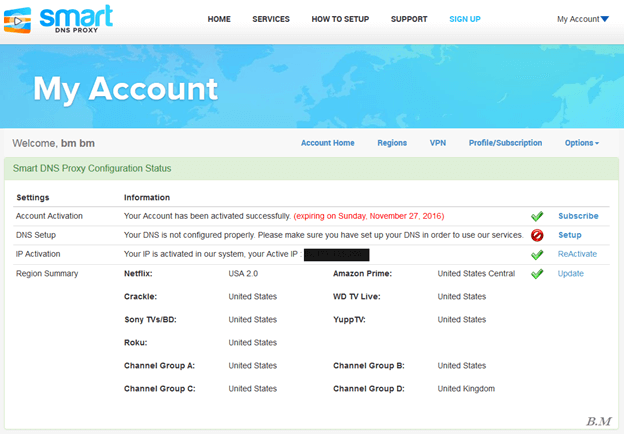Click the 'Channel Group D:' label
Image resolution: width=624 pixels, height=434 pixels.
pos(369,389)
